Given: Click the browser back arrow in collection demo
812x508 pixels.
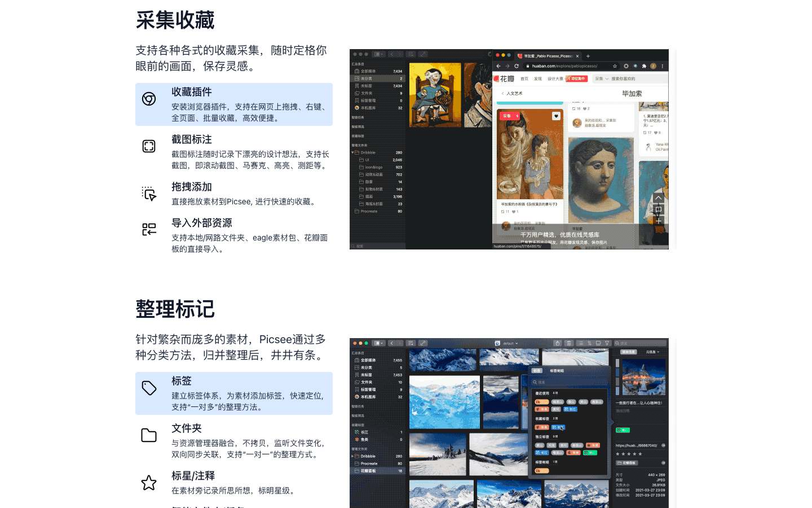Looking at the screenshot, I should pos(498,66).
